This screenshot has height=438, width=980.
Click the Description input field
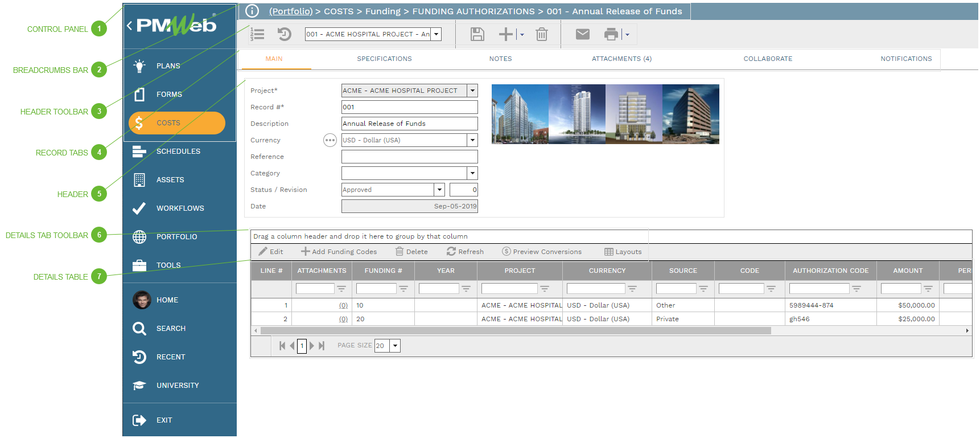click(x=409, y=124)
